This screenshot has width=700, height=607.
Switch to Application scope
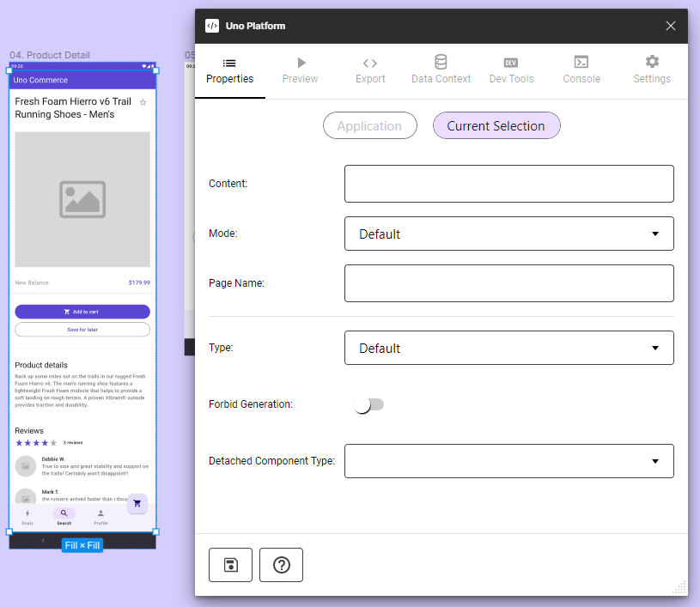(x=369, y=126)
